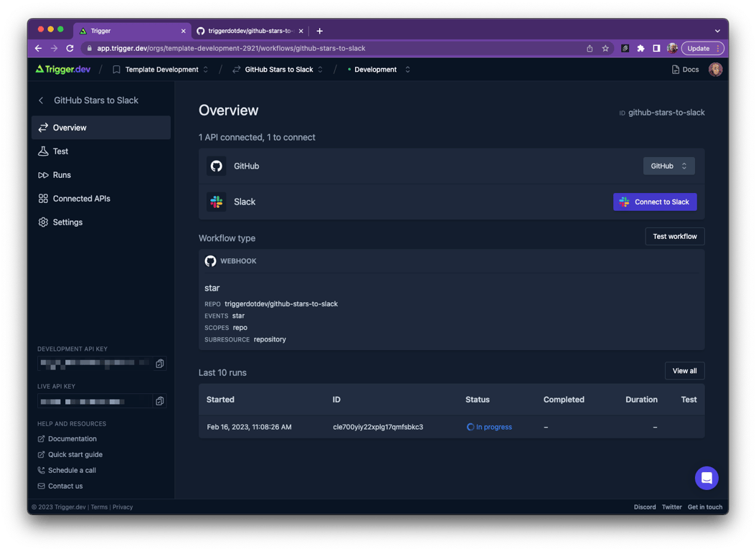Toggle browser side panel icon
Viewport: 756px width, 551px height.
[x=656, y=48]
